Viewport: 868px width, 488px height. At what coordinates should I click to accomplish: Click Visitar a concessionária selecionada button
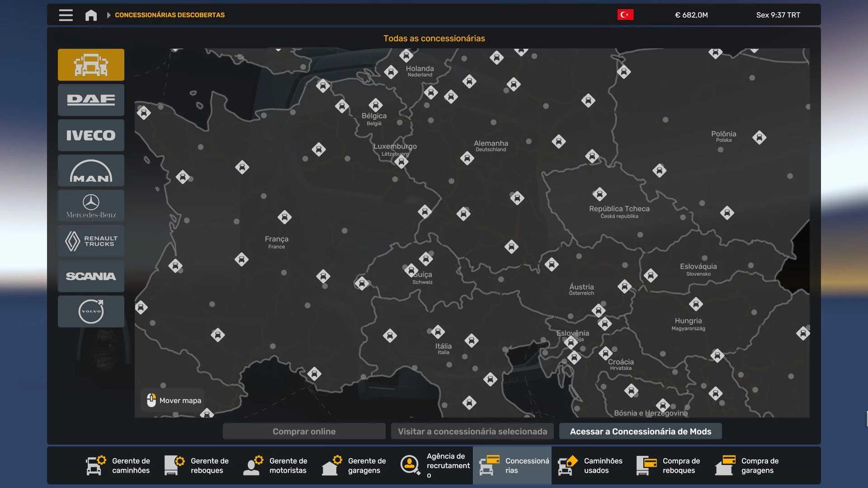tap(472, 431)
